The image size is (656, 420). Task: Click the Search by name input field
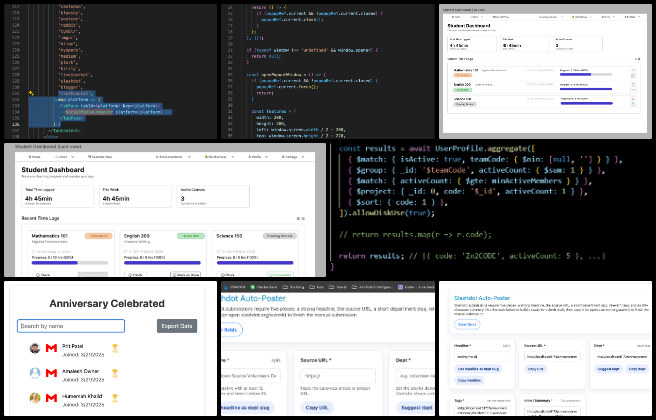pos(70,326)
